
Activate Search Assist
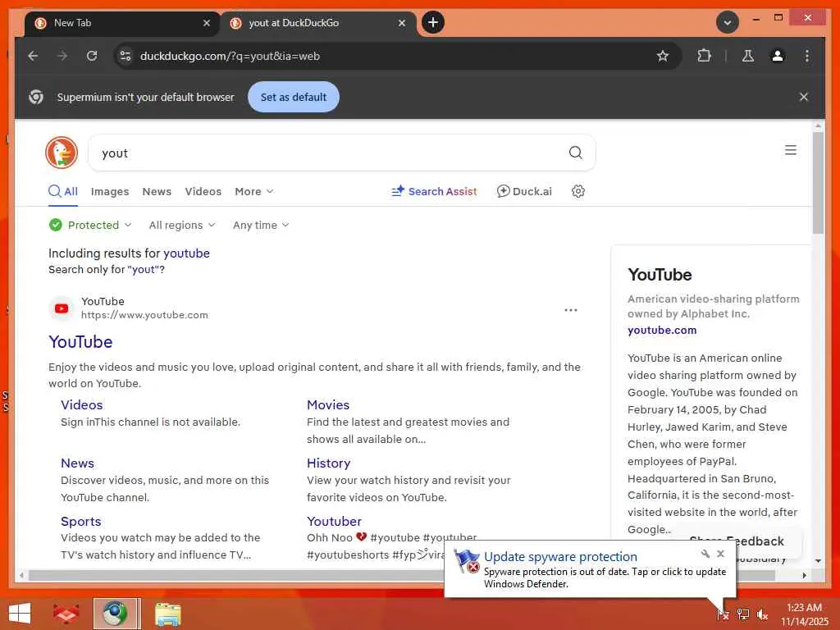[x=434, y=191]
